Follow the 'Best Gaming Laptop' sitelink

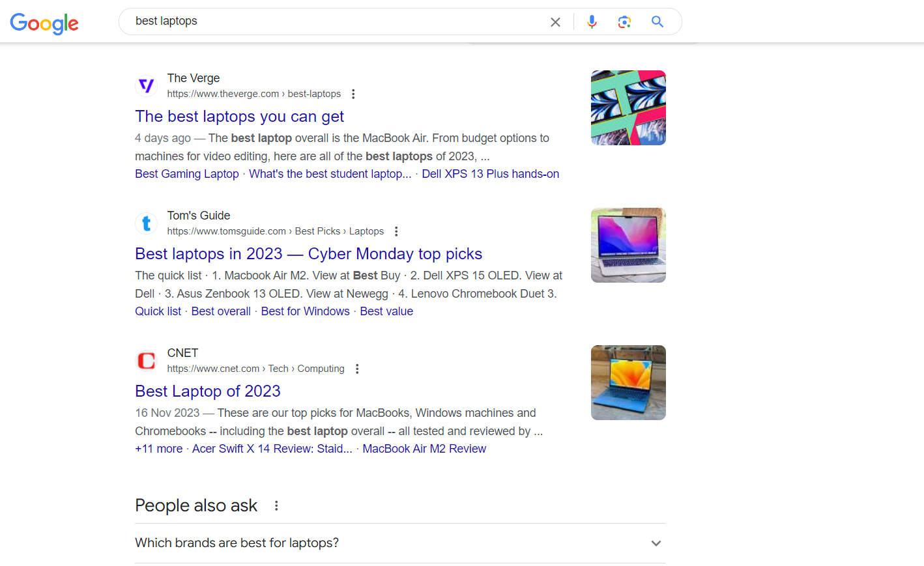point(186,174)
